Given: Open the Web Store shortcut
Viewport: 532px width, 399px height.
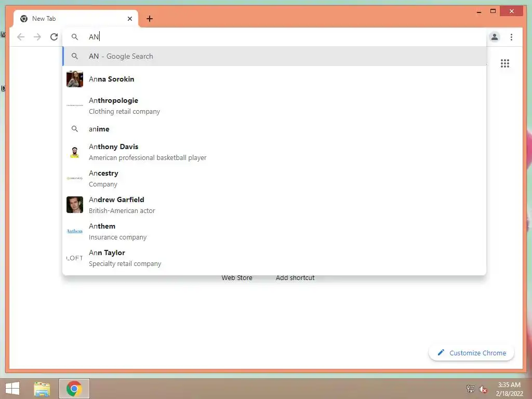Looking at the screenshot, I should (x=237, y=277).
